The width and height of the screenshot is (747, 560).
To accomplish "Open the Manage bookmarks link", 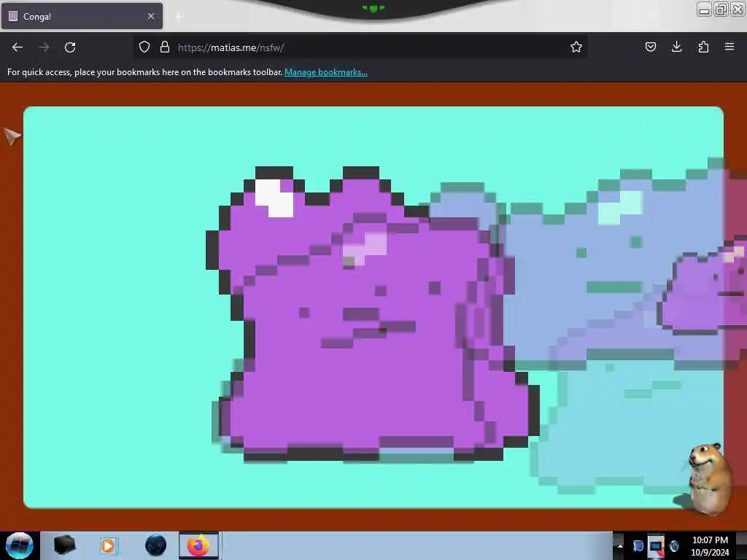I will point(326,72).
